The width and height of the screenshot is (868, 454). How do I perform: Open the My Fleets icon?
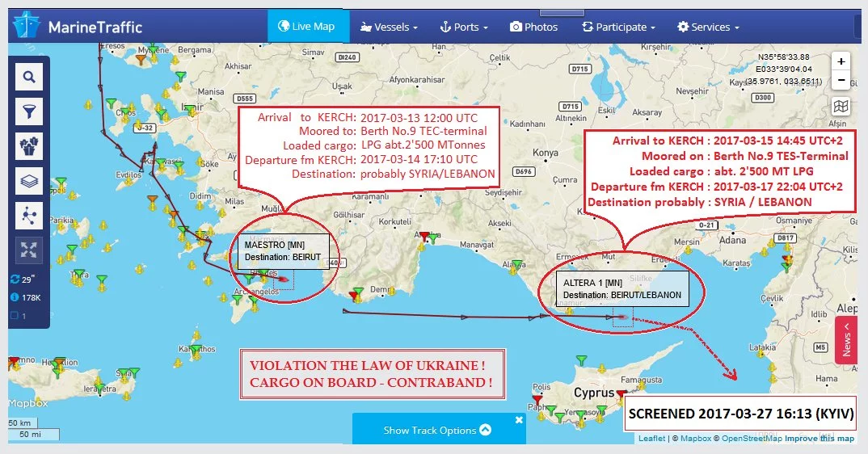pos(29,146)
